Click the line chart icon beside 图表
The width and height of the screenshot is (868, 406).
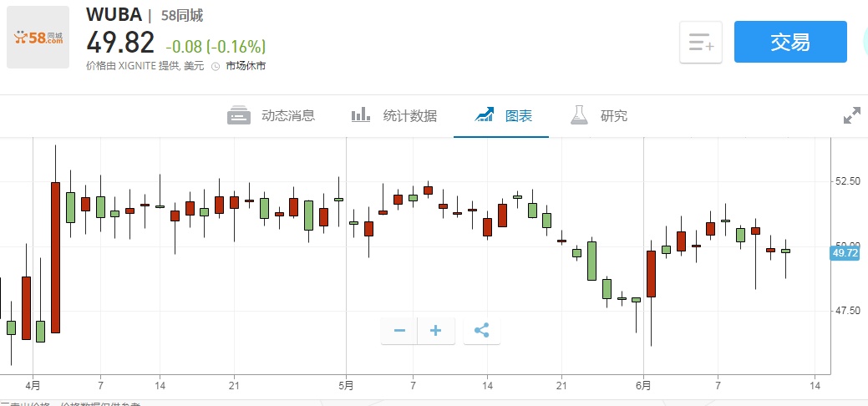click(x=485, y=115)
